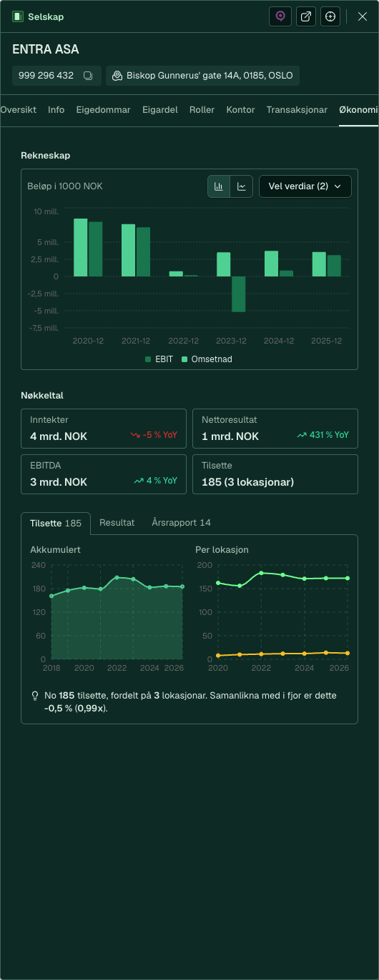The width and height of the screenshot is (379, 980).
Task: Click the Per lokasjon chart title
Action: pyautogui.click(x=221, y=550)
